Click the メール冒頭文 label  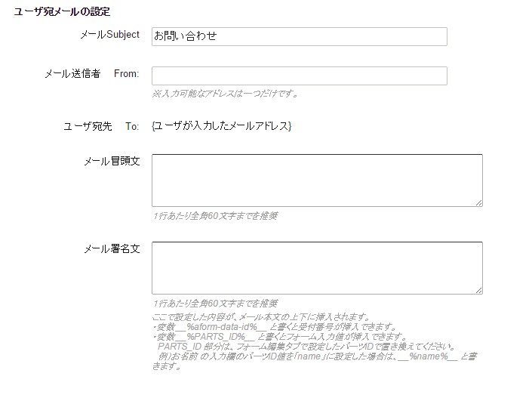[111, 162]
